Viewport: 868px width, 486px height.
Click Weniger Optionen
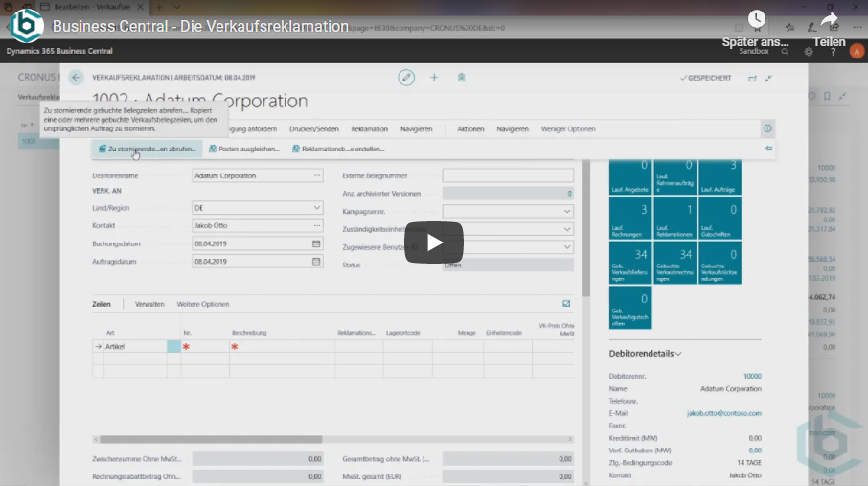tap(568, 129)
